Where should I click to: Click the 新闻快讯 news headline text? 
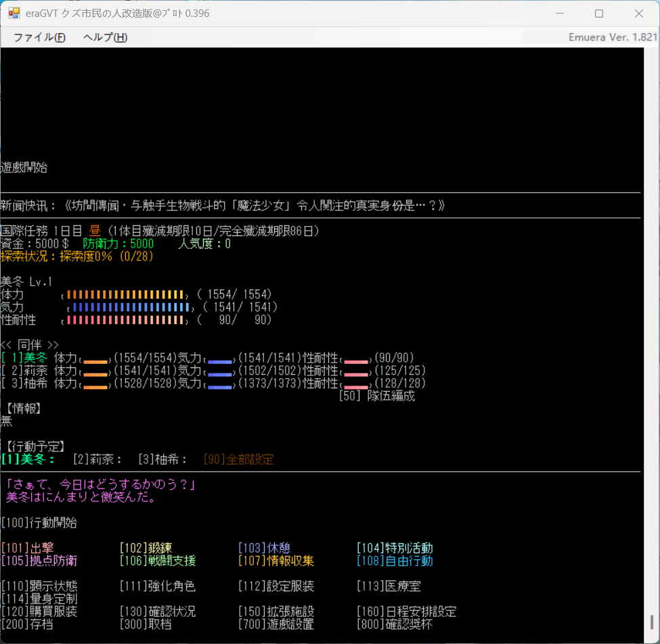223,206
